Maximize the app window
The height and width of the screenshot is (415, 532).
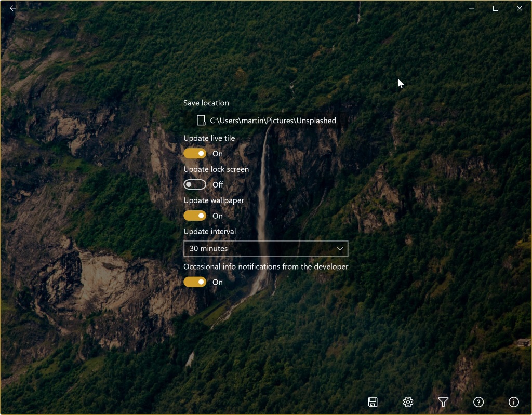(496, 8)
